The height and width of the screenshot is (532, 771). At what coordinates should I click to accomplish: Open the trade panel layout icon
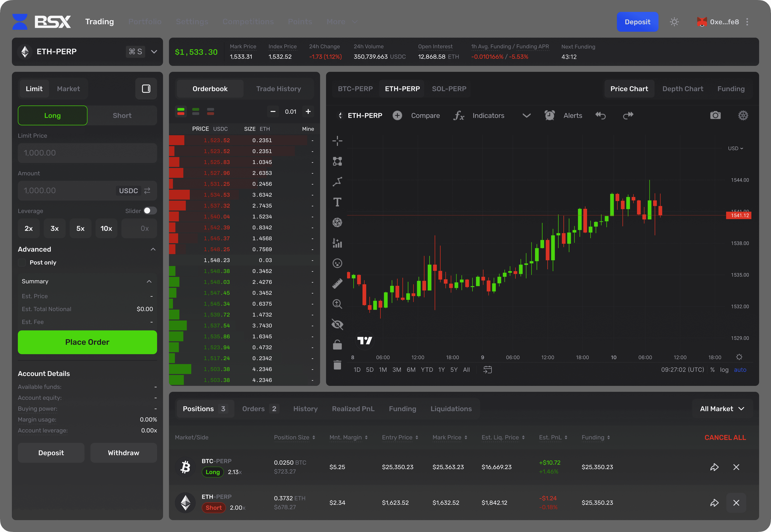point(146,89)
